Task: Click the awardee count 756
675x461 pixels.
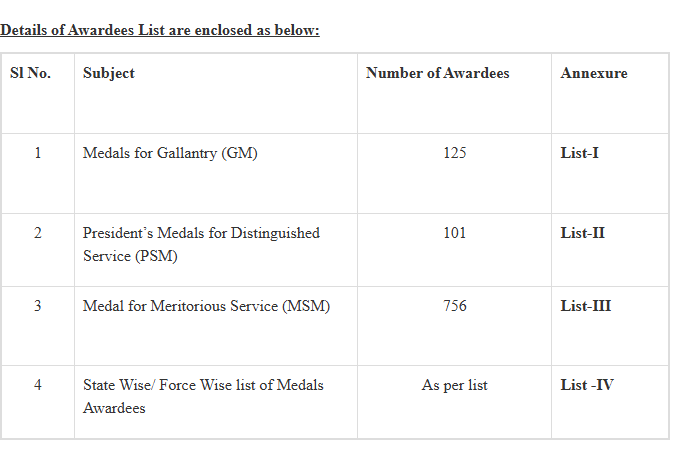Action: [x=454, y=306]
